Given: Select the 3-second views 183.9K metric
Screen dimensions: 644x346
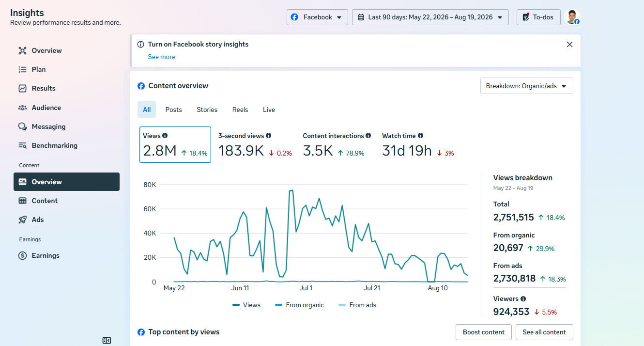Looking at the screenshot, I should click(255, 144).
